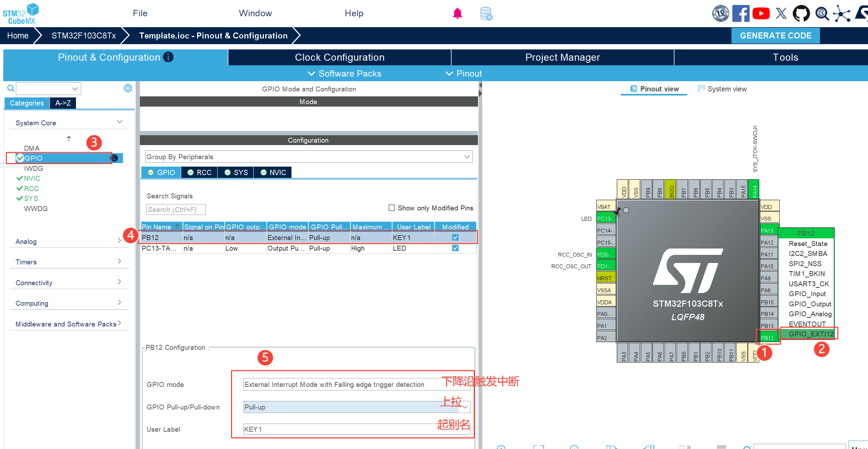The width and height of the screenshot is (868, 449).
Task: Open the GitHub icon link
Action: click(801, 13)
